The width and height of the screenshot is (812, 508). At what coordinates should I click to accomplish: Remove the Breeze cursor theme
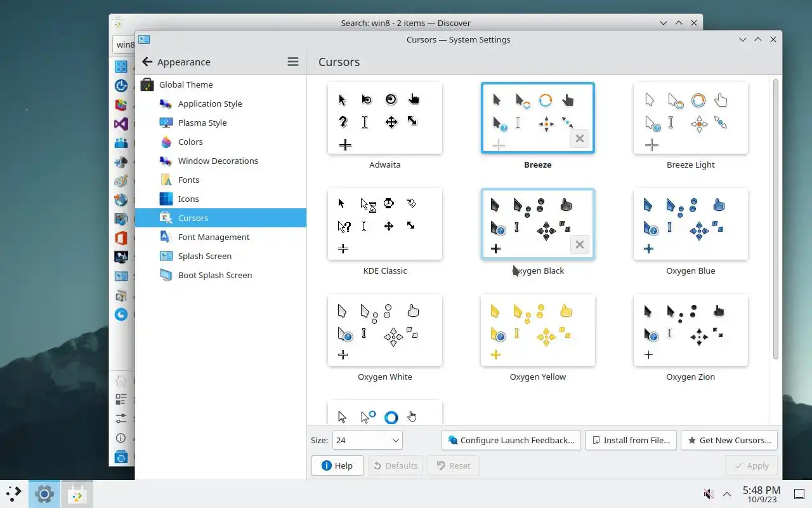(579, 138)
